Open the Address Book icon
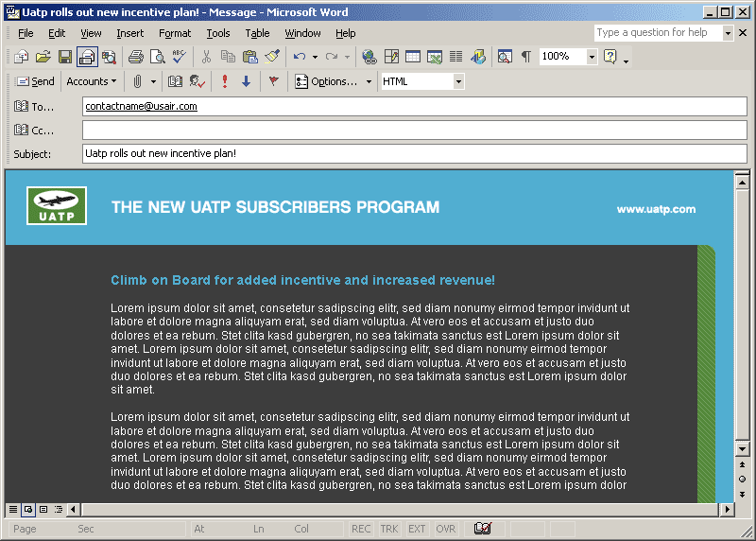Screen dimensions: 756x541 click(175, 81)
